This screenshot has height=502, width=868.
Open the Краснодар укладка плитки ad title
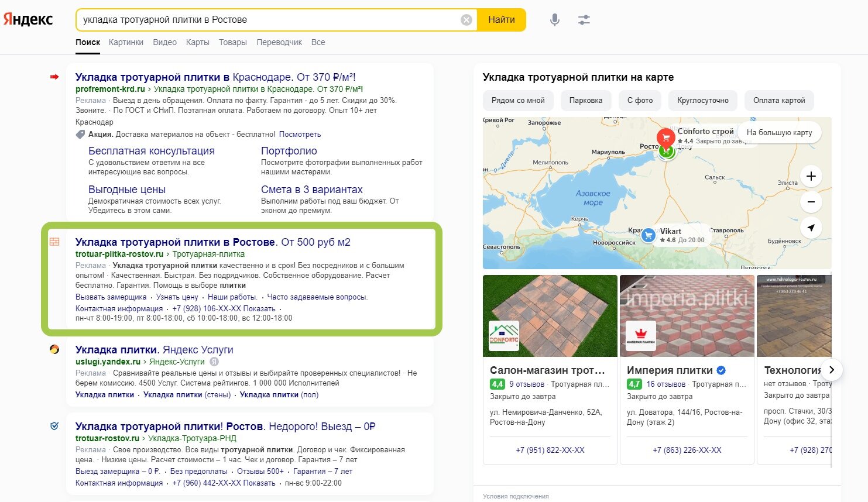[x=215, y=77]
